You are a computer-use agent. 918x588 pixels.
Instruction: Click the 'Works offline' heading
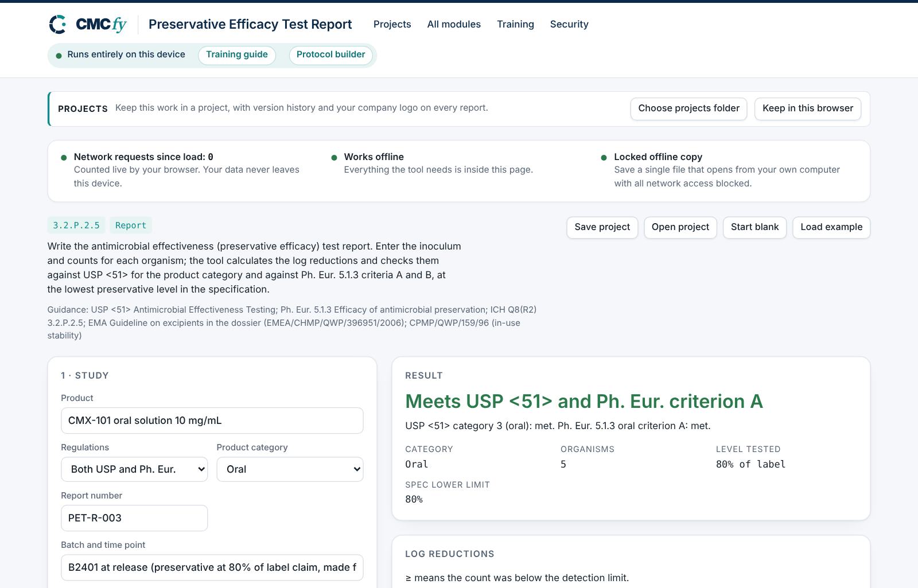point(374,157)
